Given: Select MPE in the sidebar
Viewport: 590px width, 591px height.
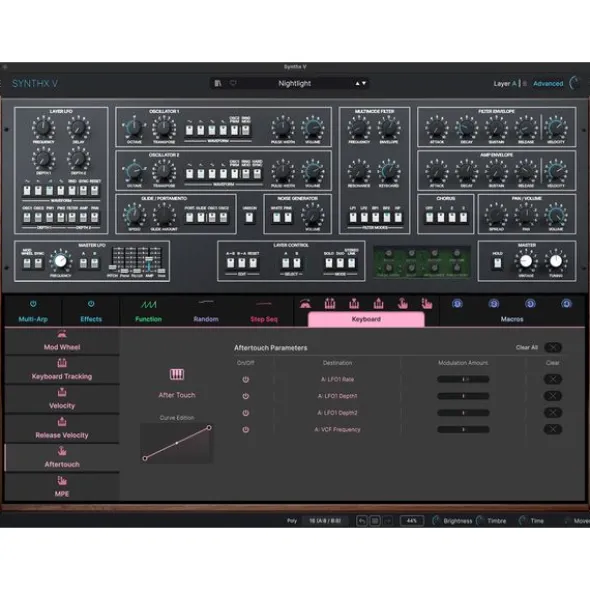Looking at the screenshot, I should coord(62,487).
